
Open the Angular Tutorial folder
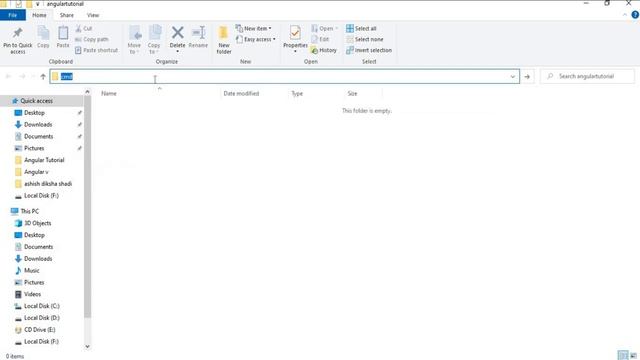44,160
